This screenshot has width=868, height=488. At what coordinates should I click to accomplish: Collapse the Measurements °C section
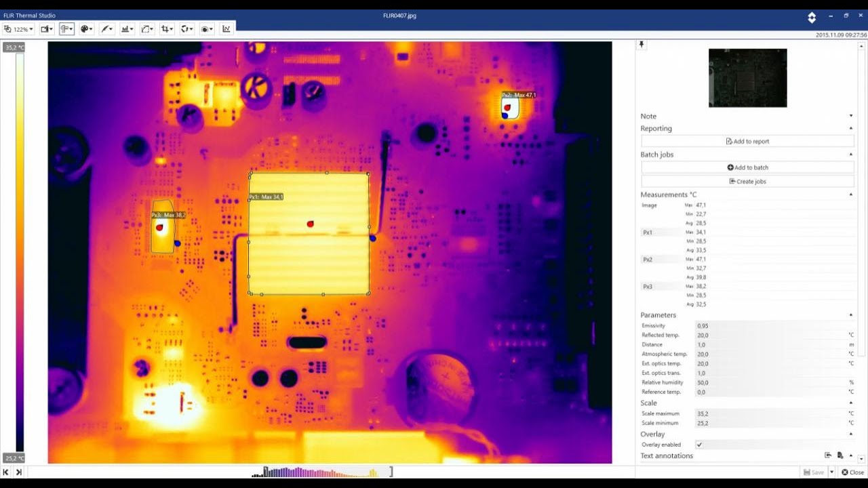coord(851,195)
